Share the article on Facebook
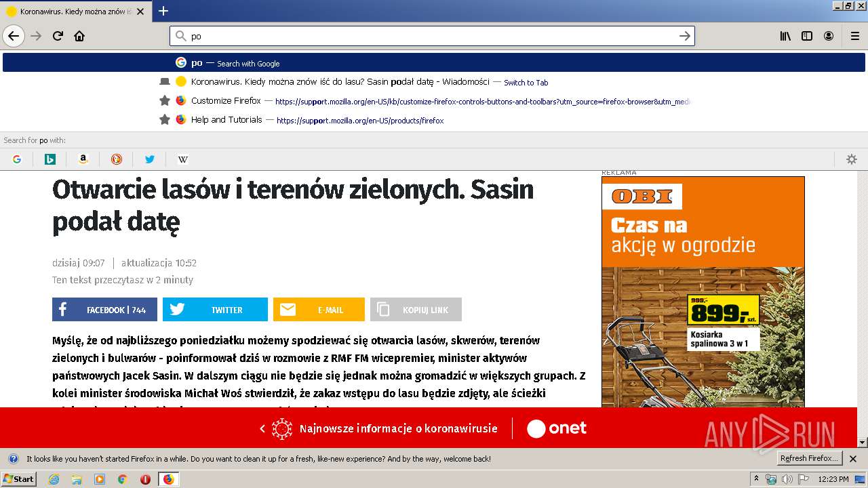Viewport: 868px width, 488px height. click(x=104, y=309)
